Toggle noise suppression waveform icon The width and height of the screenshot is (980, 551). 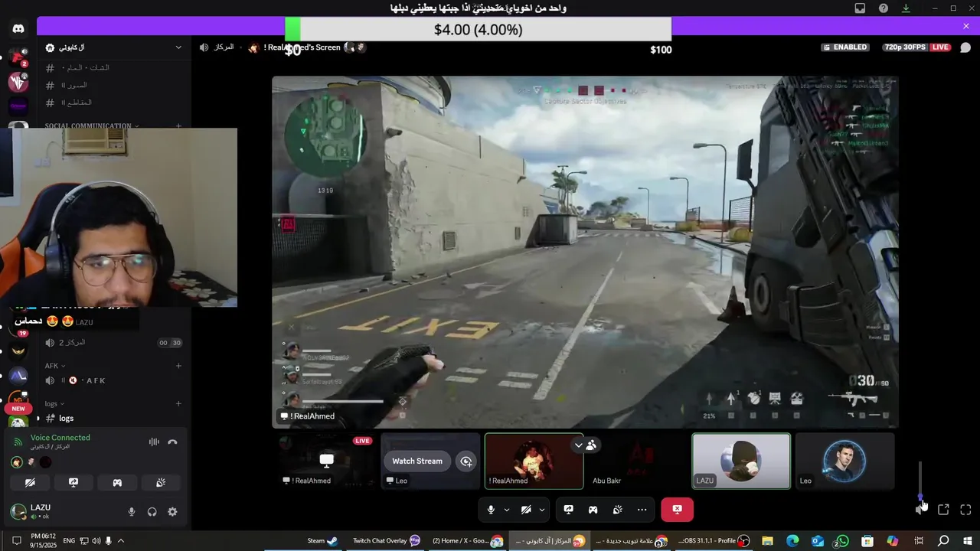(154, 442)
